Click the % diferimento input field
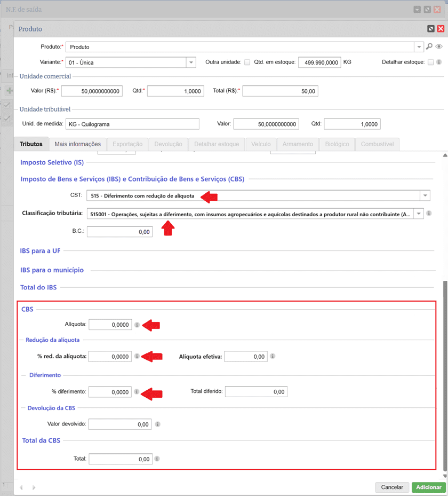The height and width of the screenshot is (496, 448). pos(110,392)
